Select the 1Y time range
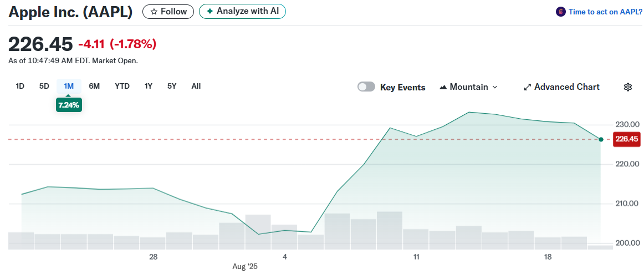 [149, 87]
